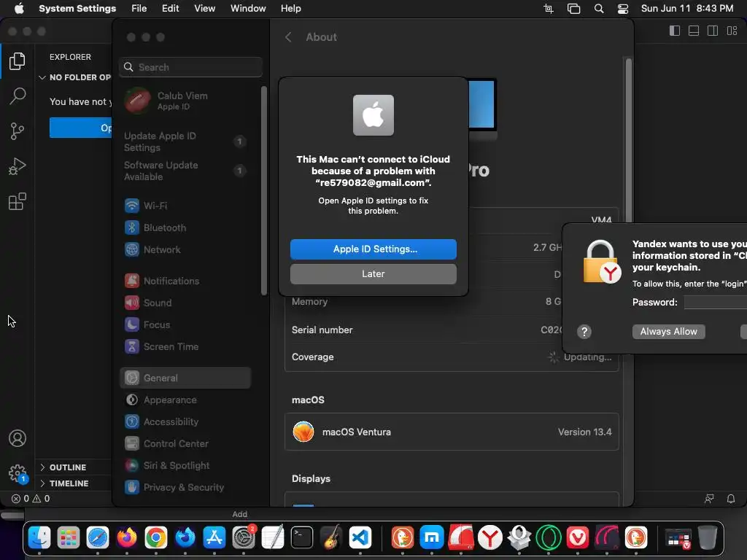Open Focus settings in sidebar
This screenshot has height=560, width=747.
[186, 324]
